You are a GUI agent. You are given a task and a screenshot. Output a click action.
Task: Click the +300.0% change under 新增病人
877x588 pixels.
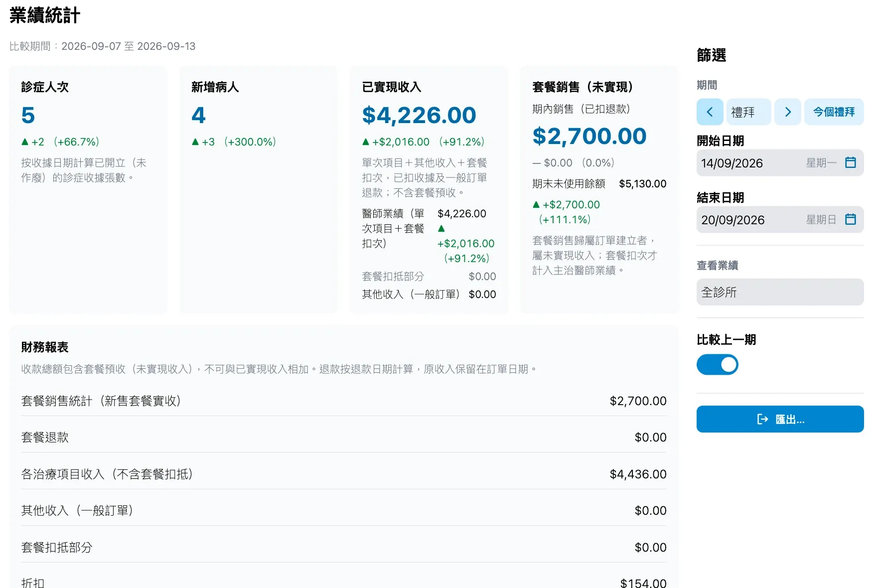tap(250, 142)
